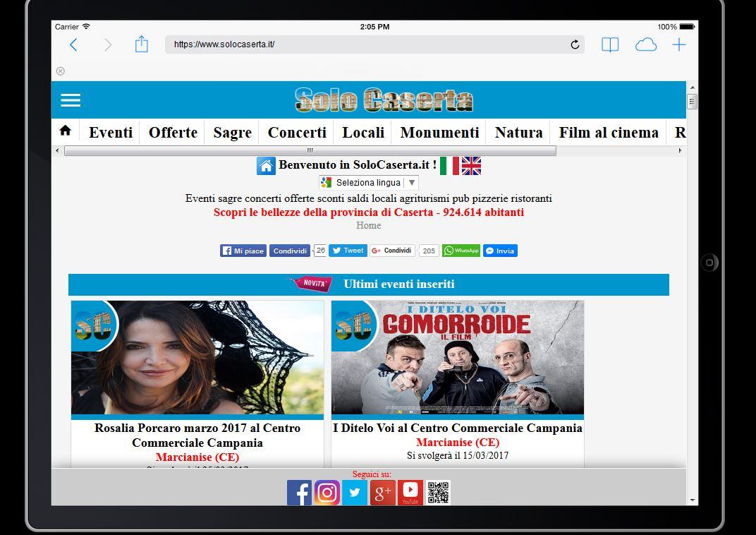The image size is (756, 535).
Task: Reload the page with refresh icon
Action: 575,44
